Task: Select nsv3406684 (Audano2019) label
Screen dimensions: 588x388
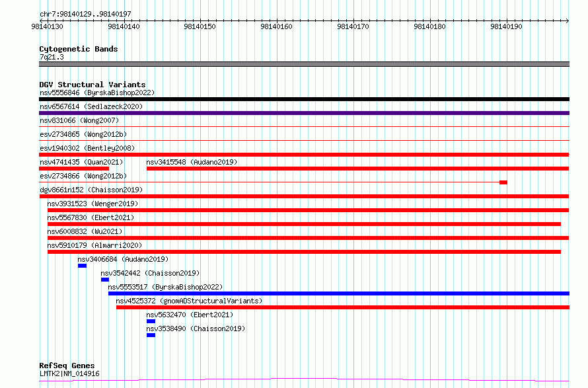Action: pos(123,259)
